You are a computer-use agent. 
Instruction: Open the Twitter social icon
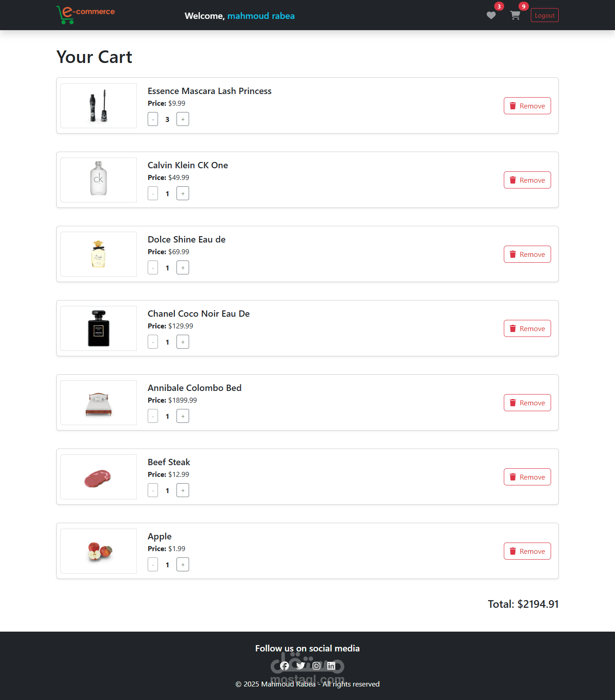(300, 666)
